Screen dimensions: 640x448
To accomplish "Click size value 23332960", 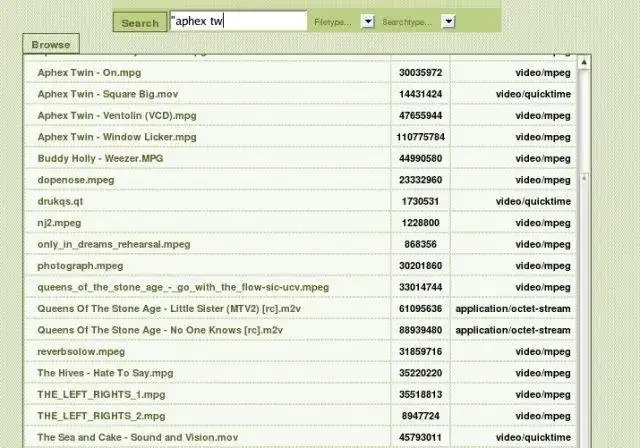I will point(420,180).
